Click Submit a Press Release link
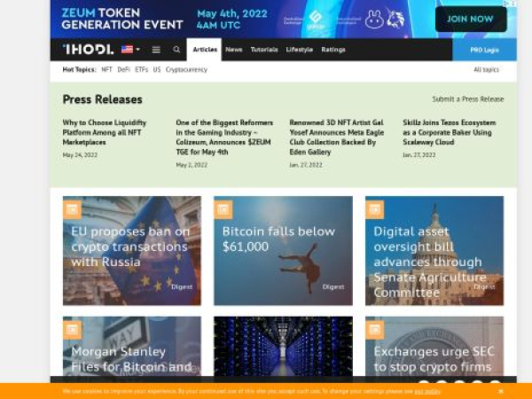Viewport: 532px width, 399px height. pos(468,99)
